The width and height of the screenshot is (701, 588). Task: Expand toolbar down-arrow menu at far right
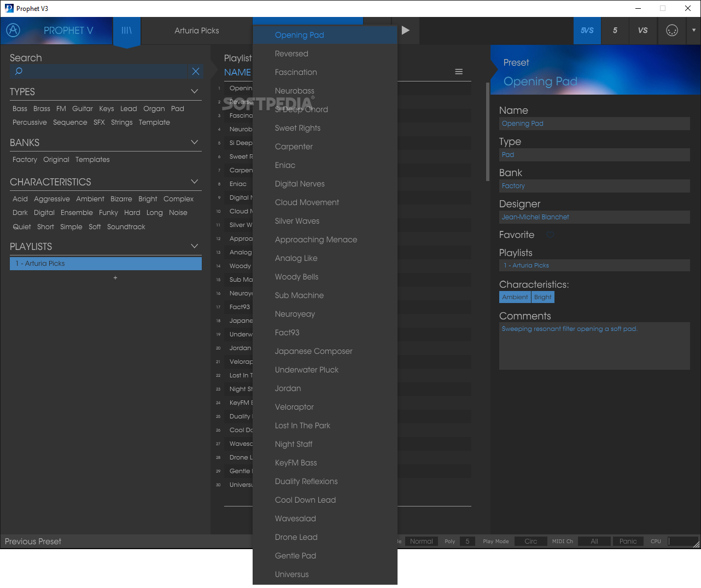(x=694, y=31)
